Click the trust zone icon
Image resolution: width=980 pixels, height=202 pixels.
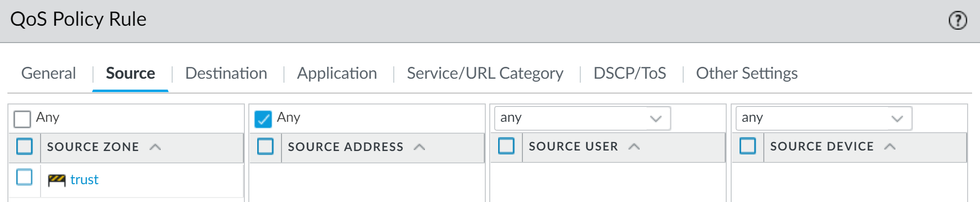[56, 180]
